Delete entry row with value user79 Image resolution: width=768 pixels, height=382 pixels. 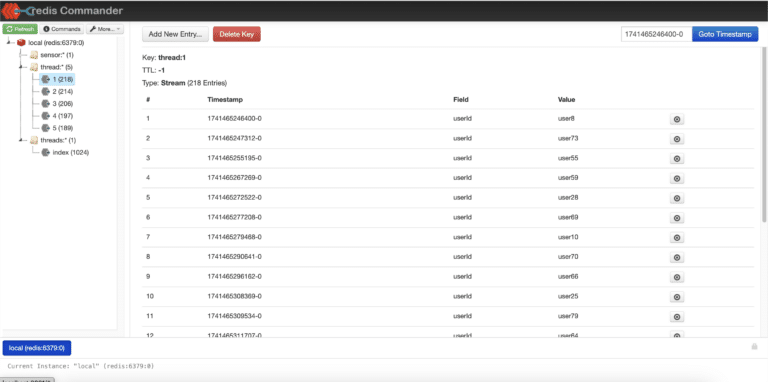[677, 317]
